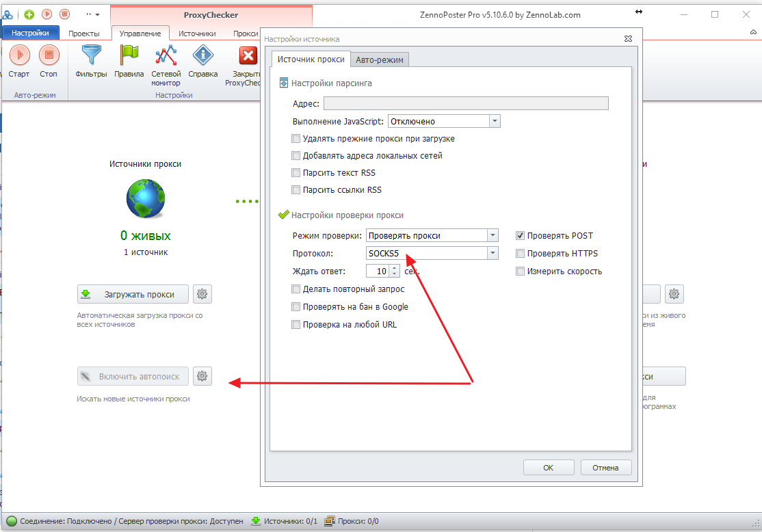
Task: Enable Измерить скорость checkbox
Action: click(520, 271)
